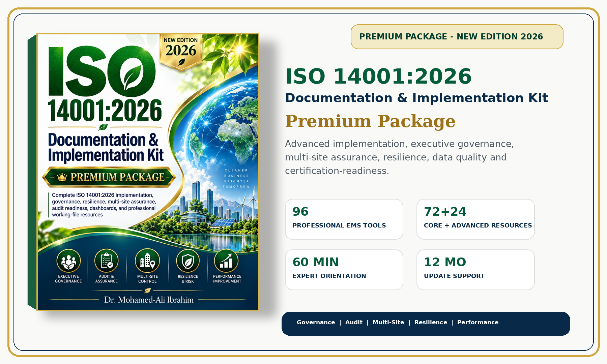Image resolution: width=607 pixels, height=364 pixels.
Task: Select Performance in the bottom bar
Action: click(478, 322)
